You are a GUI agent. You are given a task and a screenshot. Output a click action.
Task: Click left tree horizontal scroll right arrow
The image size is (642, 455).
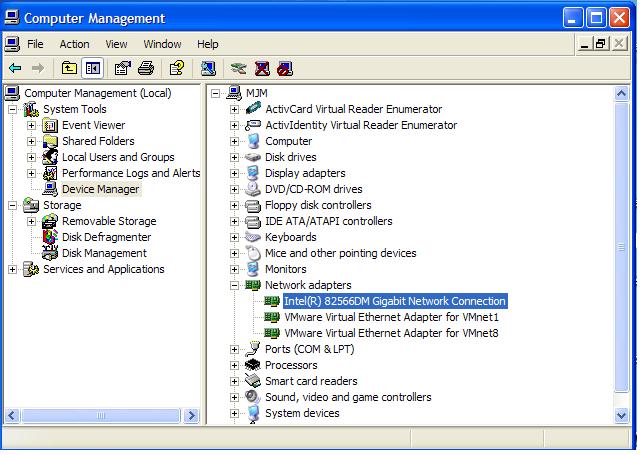pos(191,416)
